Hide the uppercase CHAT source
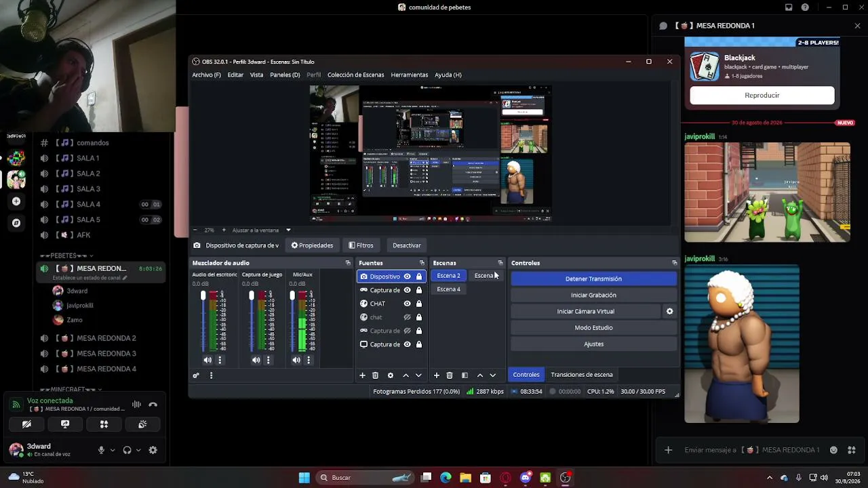This screenshot has width=868, height=488. point(407,304)
